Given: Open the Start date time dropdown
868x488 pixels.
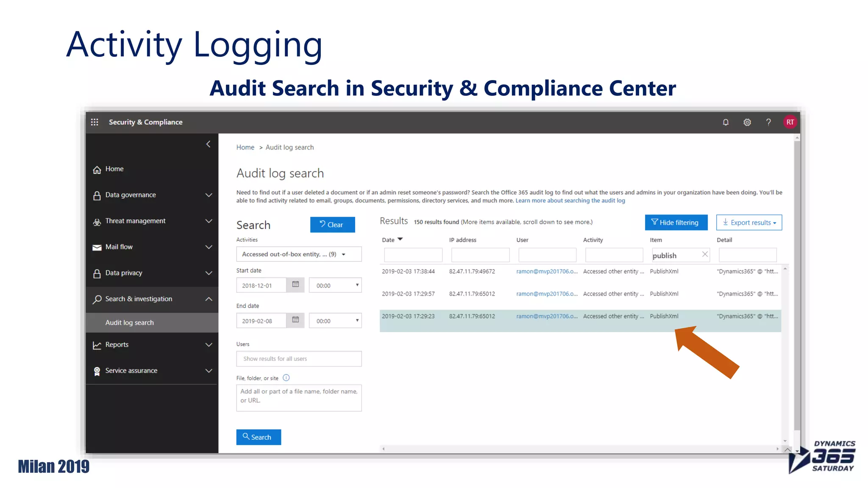Looking at the screenshot, I should point(335,285).
